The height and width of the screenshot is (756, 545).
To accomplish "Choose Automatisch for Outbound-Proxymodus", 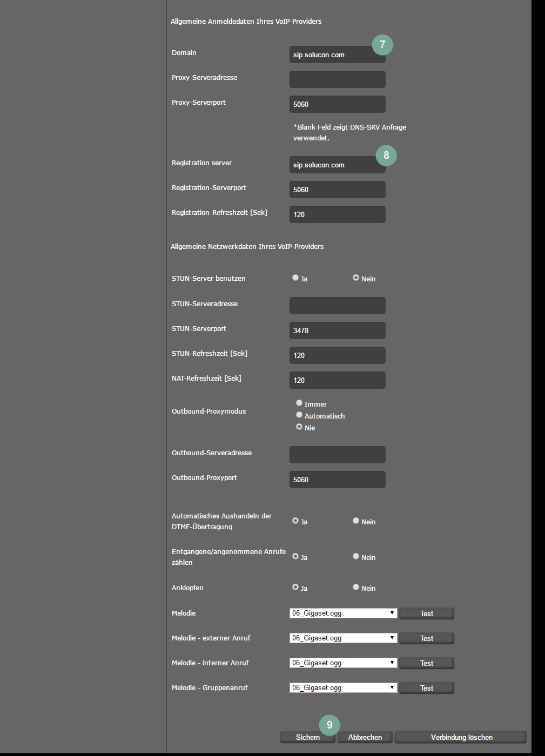I will tap(299, 415).
